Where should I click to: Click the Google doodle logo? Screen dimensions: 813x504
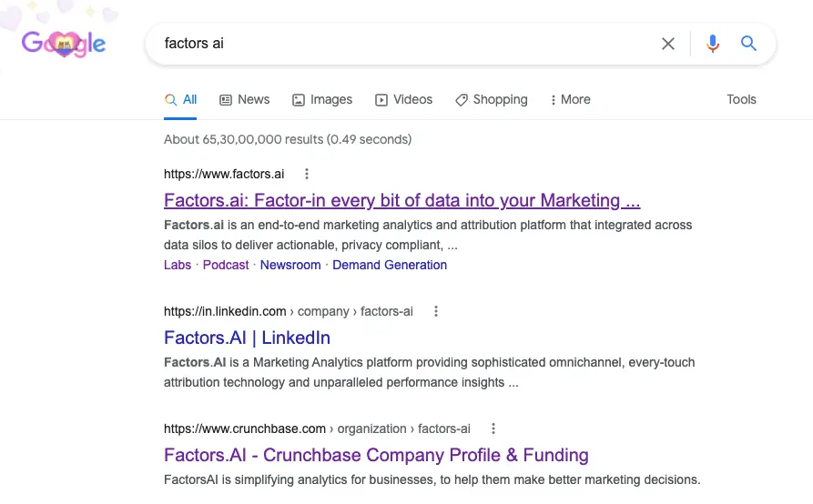point(64,44)
